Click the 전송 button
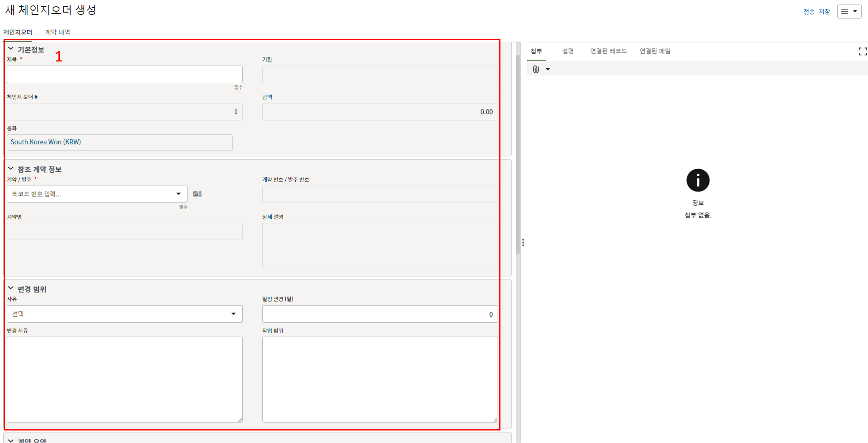Viewport: 868px width, 443px height. [x=809, y=12]
